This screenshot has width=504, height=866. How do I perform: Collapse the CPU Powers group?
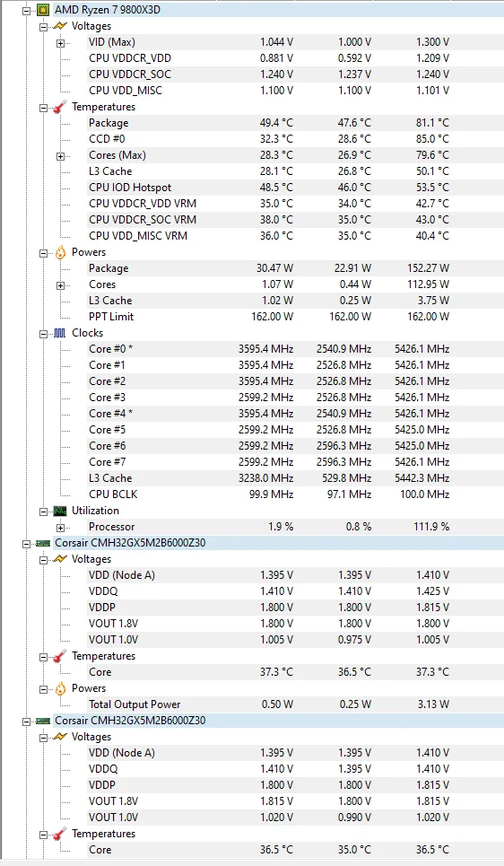point(44,253)
